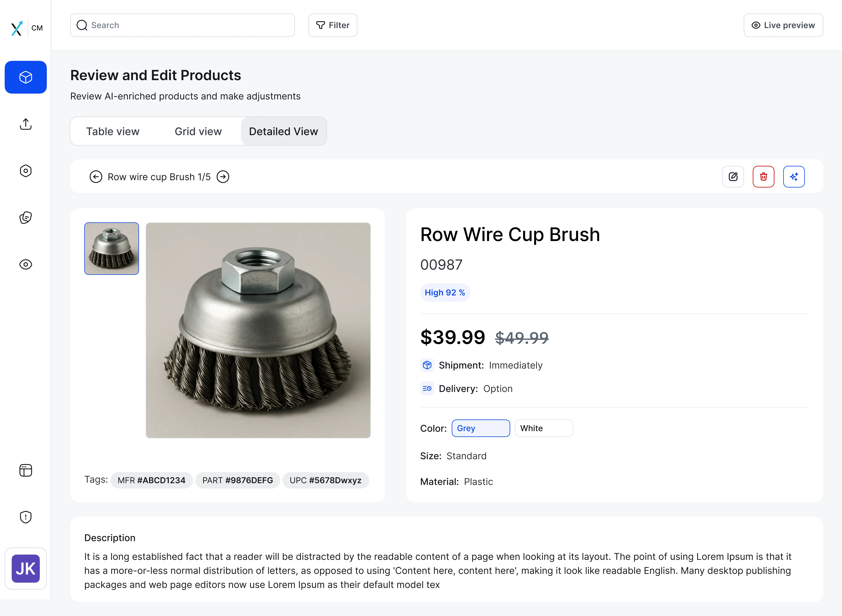Image resolution: width=842 pixels, height=616 pixels.
Task: Click the Row wire cup Brush 1/5 label
Action: click(159, 177)
